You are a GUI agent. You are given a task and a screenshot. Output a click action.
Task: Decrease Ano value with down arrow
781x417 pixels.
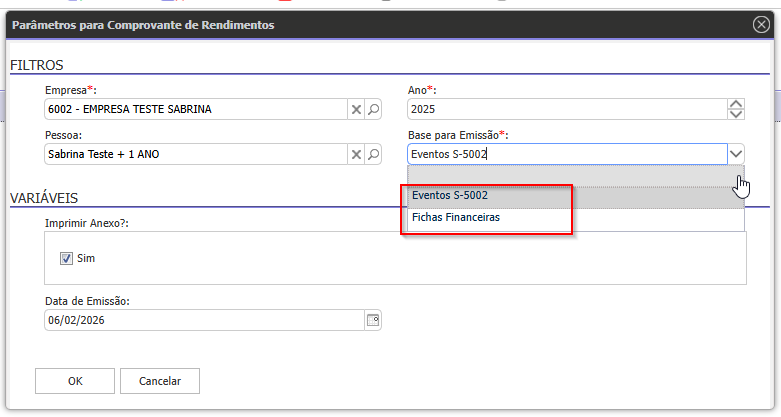736,115
